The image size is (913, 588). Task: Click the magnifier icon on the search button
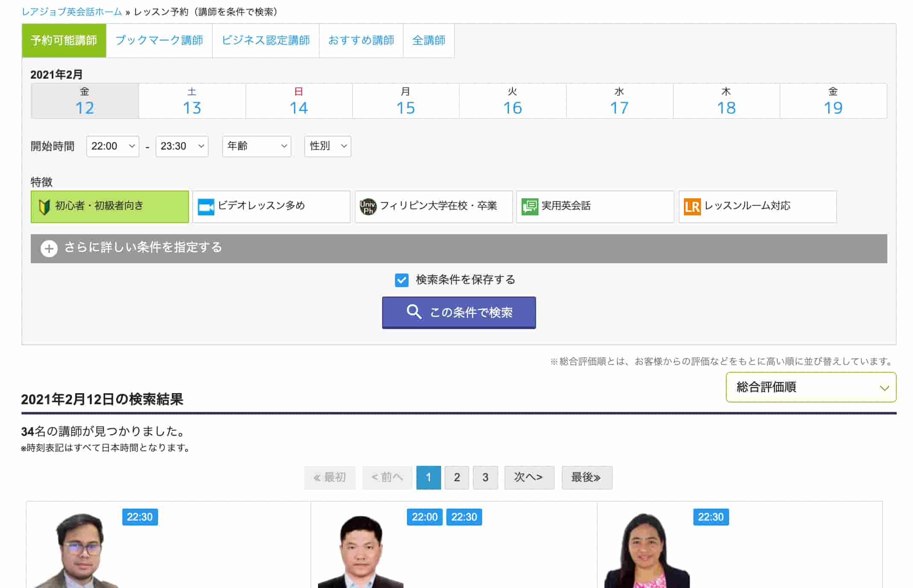click(413, 312)
